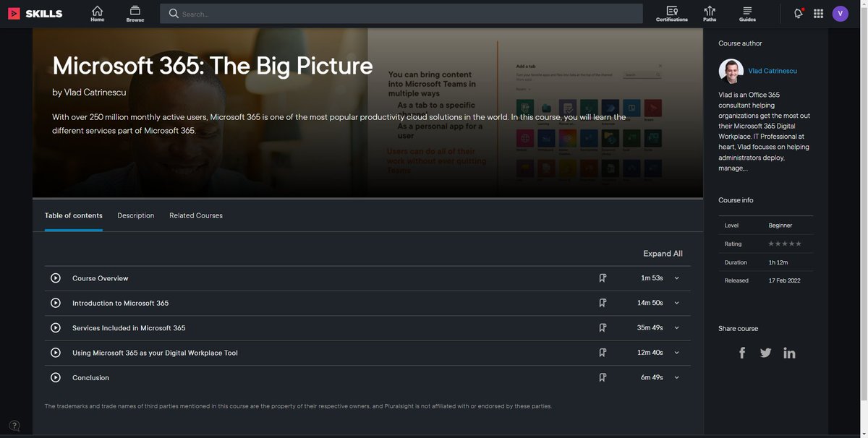The width and height of the screenshot is (868, 438).
Task: Click Using Microsoft 365 as your Digital Workplace Tool
Action: pos(155,353)
